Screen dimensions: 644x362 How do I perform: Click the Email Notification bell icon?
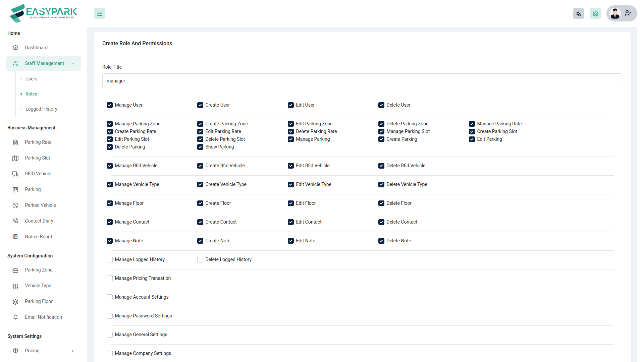tap(15, 317)
